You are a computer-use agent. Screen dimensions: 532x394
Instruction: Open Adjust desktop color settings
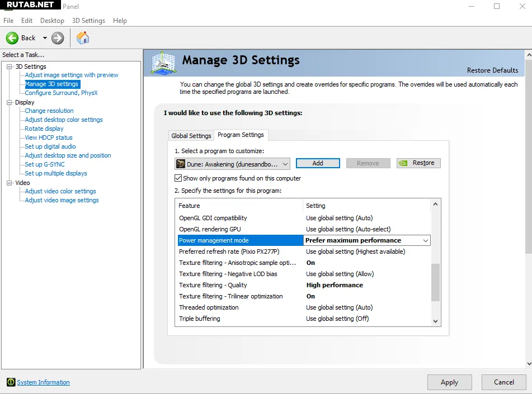pyautogui.click(x=64, y=120)
